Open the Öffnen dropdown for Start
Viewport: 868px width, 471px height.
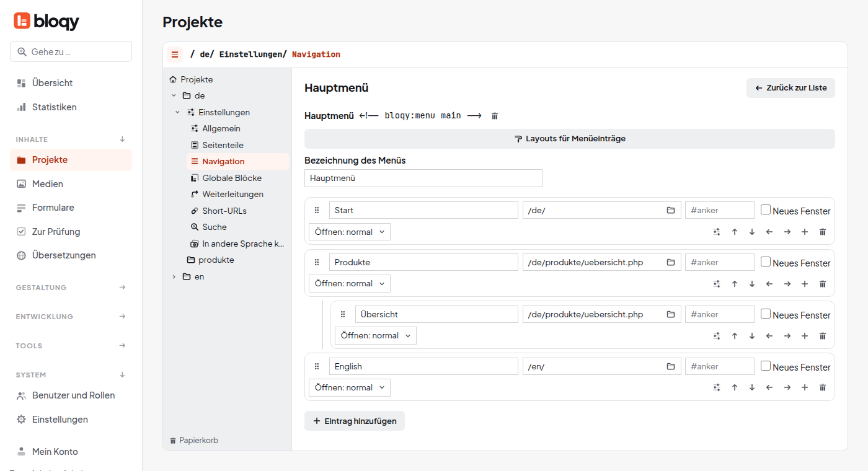tap(350, 232)
